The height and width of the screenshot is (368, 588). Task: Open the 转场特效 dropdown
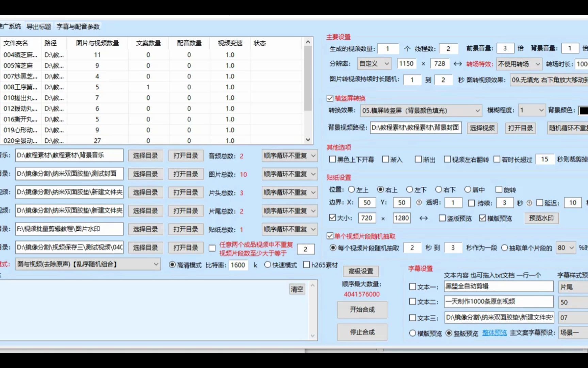[519, 64]
